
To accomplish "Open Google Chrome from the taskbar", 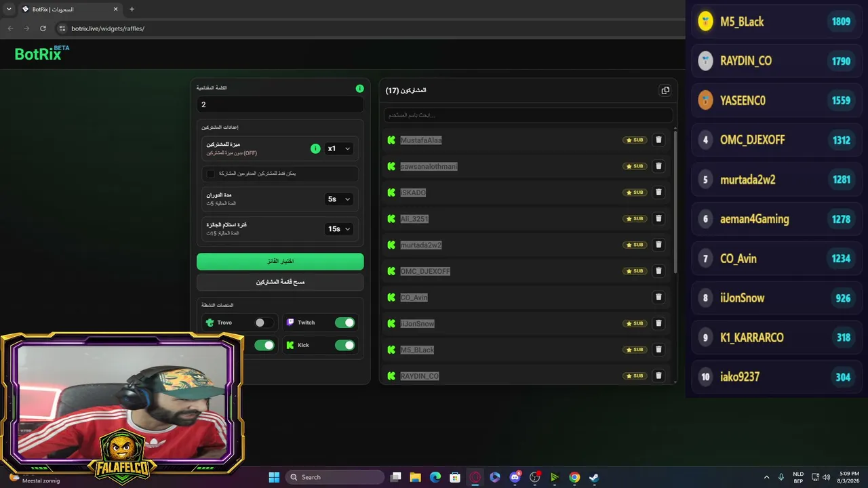I will point(574,477).
